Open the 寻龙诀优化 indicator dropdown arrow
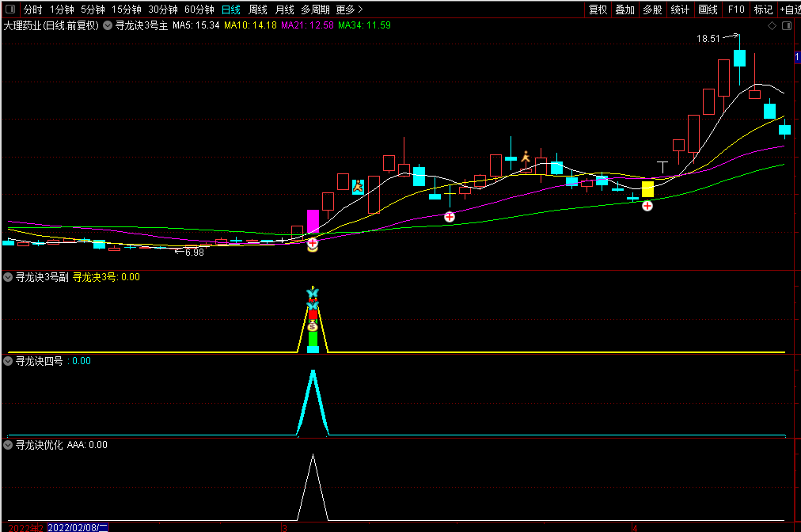This screenshot has height=532, width=801. pyautogui.click(x=9, y=445)
